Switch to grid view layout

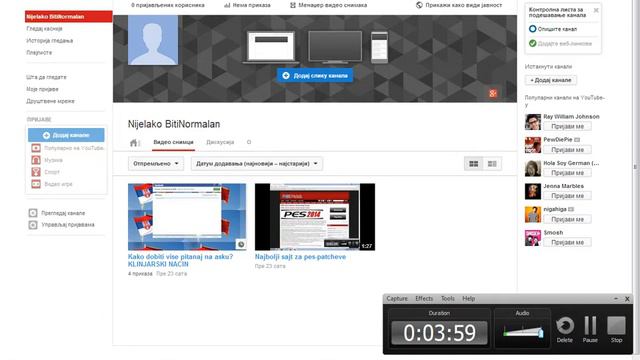(473, 164)
